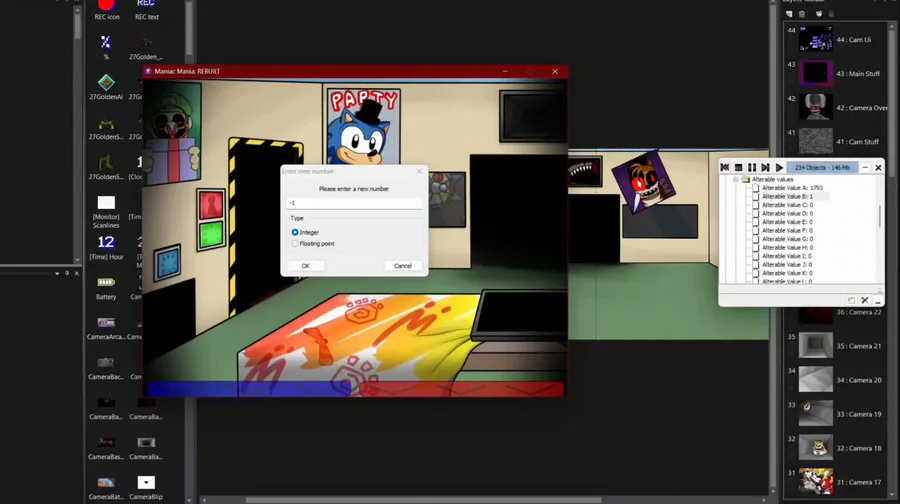900x504 pixels.
Task: Select the Battery object icon
Action: point(106,282)
